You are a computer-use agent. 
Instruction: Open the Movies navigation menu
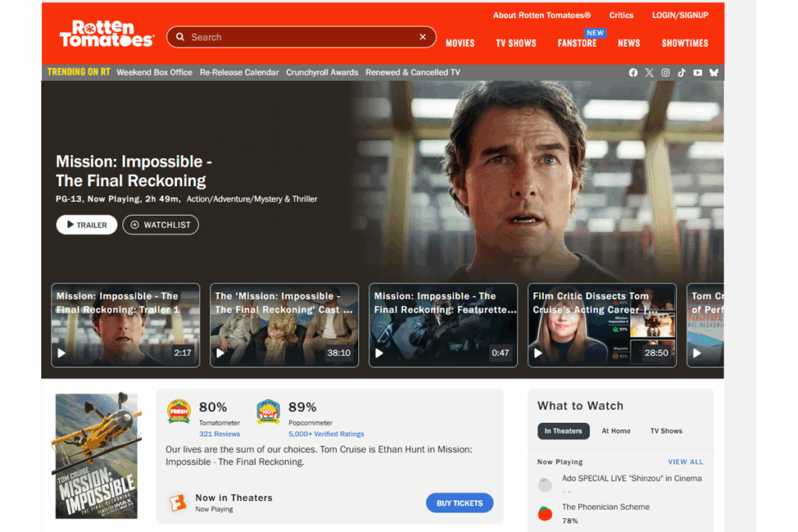tap(460, 44)
